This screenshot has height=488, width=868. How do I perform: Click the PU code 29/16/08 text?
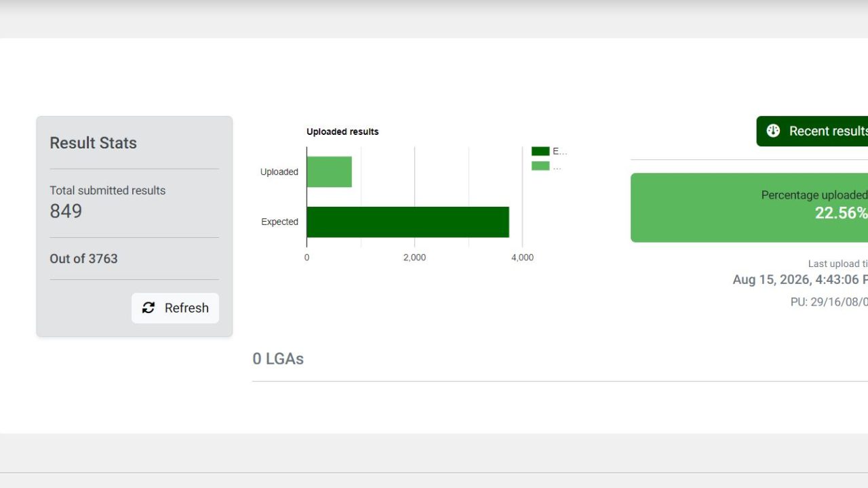click(829, 302)
